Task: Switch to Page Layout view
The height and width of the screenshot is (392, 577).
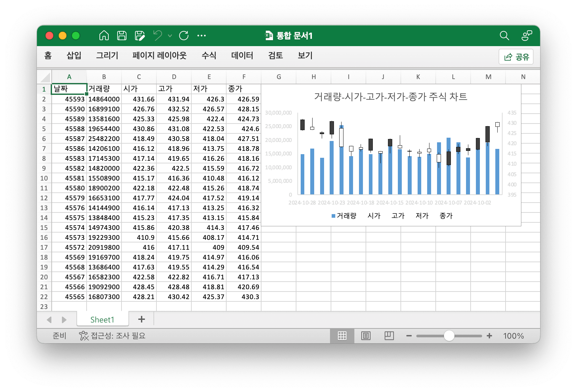Action: point(366,336)
